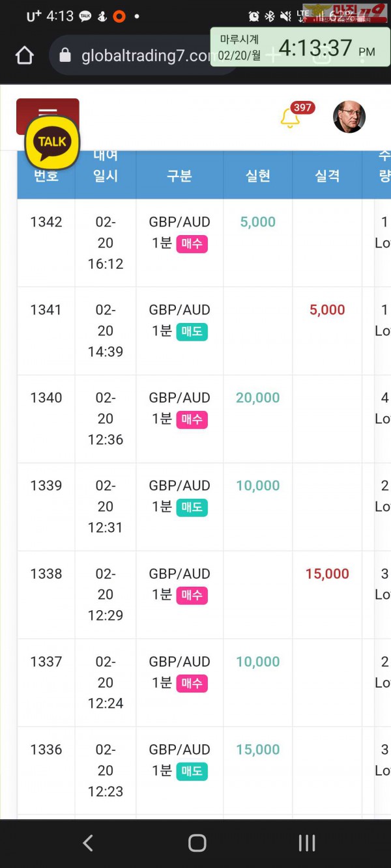Tap the 매수 badge on row 1342
Screen dimensions: 391x868
coord(192,244)
